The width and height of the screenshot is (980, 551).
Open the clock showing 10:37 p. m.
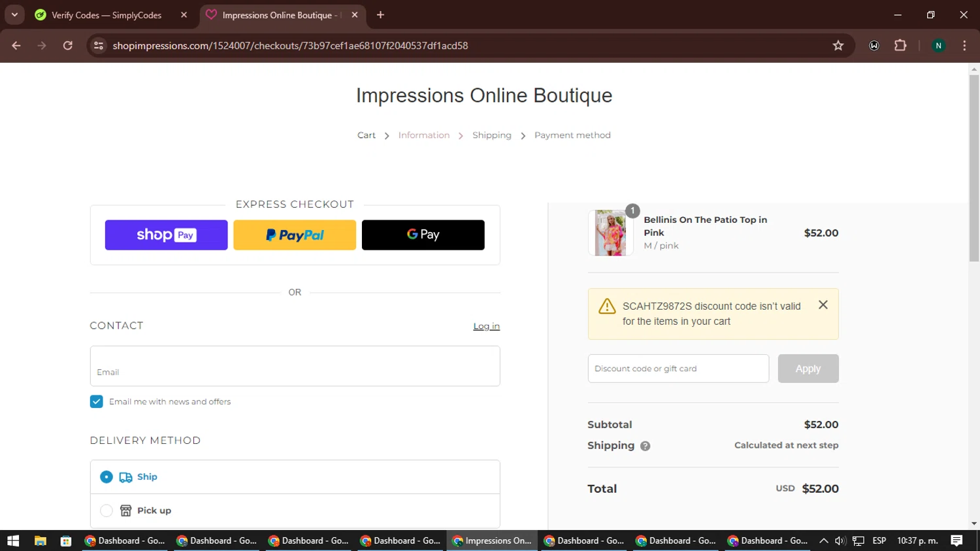917,541
